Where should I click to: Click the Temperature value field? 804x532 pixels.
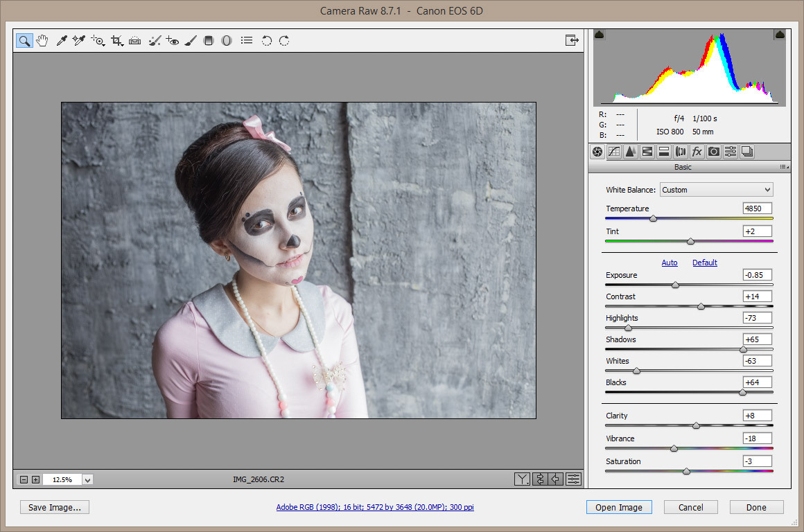[x=757, y=209]
